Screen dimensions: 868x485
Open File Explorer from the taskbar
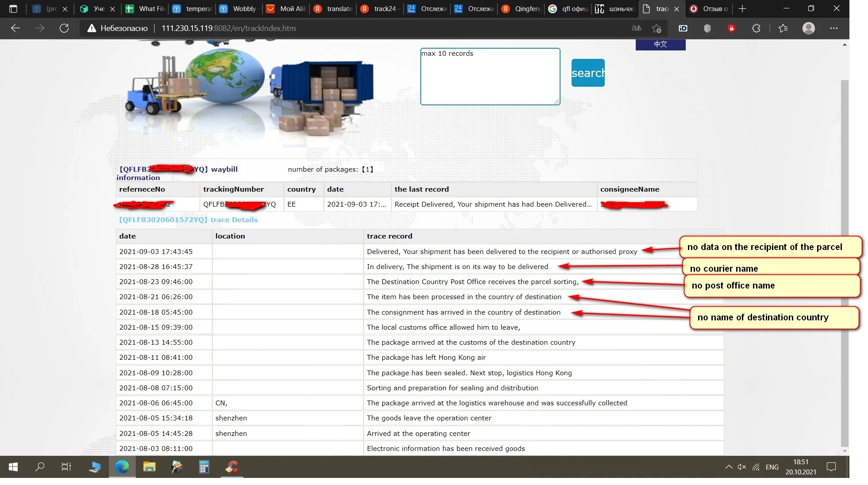(149, 467)
